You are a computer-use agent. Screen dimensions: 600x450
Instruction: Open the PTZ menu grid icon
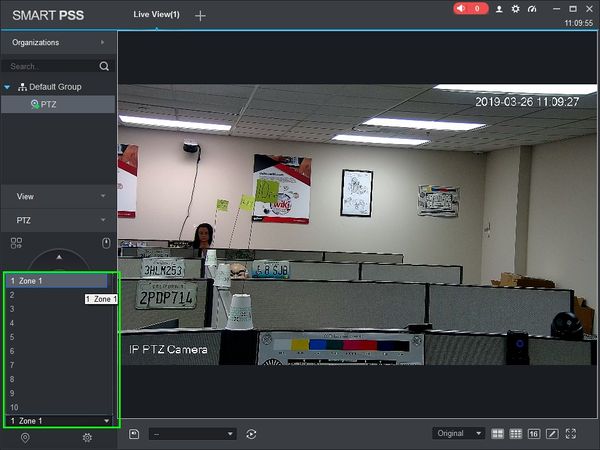coord(16,243)
